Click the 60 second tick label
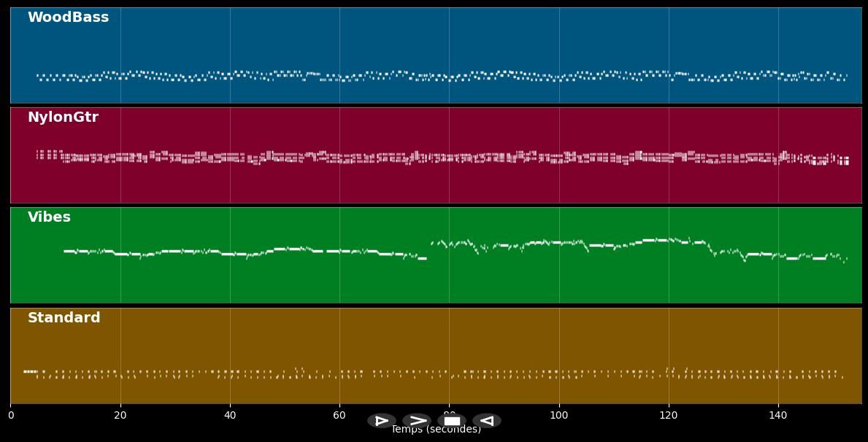 [x=339, y=416]
